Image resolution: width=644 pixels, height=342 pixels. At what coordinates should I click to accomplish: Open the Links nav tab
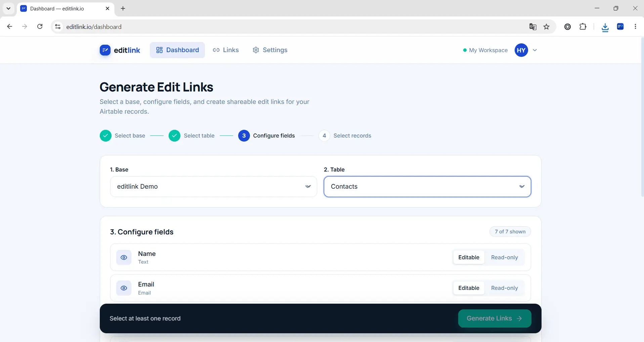[x=226, y=50]
